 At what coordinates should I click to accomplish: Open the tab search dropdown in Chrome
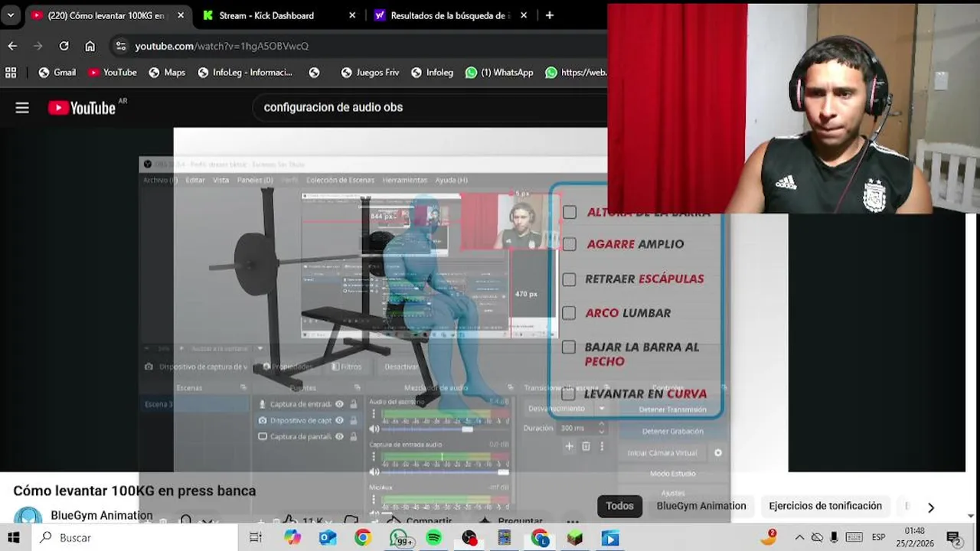(x=10, y=15)
